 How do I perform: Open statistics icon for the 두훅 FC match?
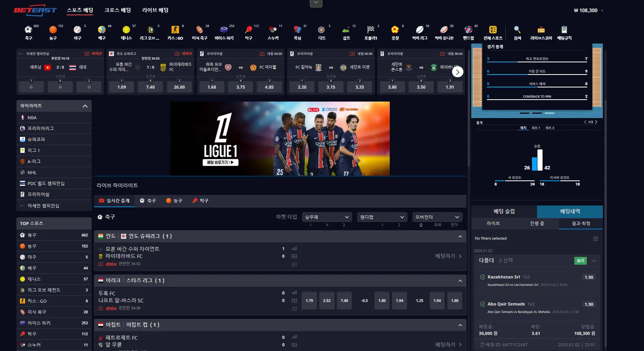pos(294,293)
